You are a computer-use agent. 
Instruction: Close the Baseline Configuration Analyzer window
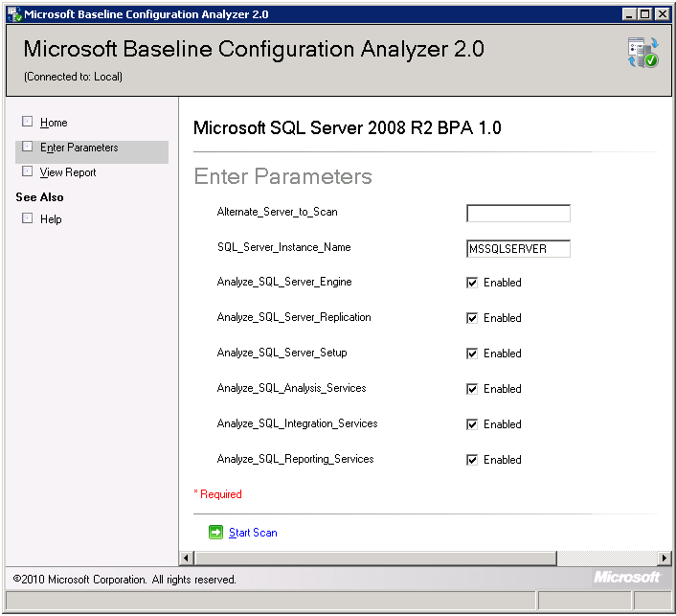pos(663,14)
